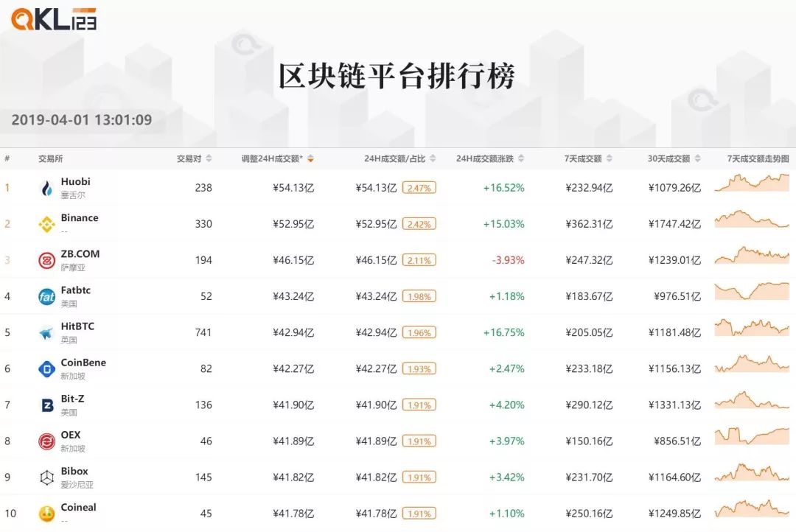This screenshot has width=796, height=532.
Task: Sort by 24H成交额涨跌 column arrows
Action: point(521,158)
